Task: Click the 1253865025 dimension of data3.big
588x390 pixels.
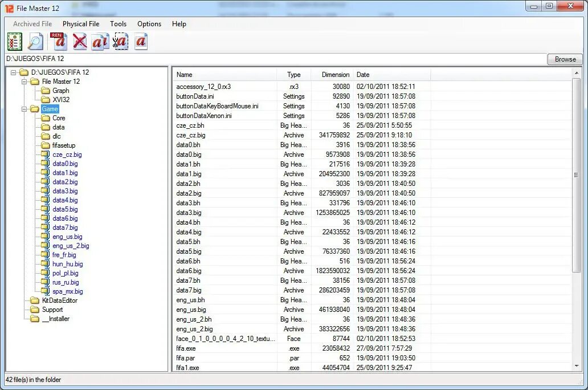Action: point(333,213)
